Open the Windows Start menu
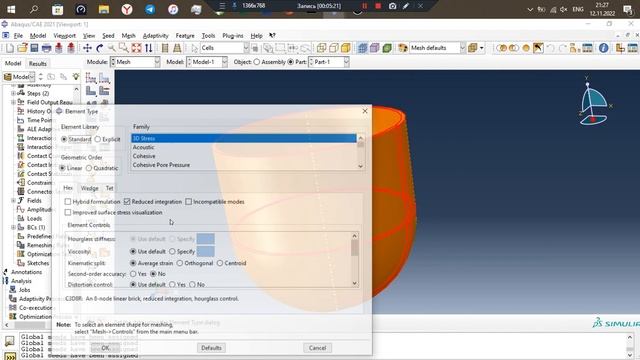 click(x=11, y=9)
